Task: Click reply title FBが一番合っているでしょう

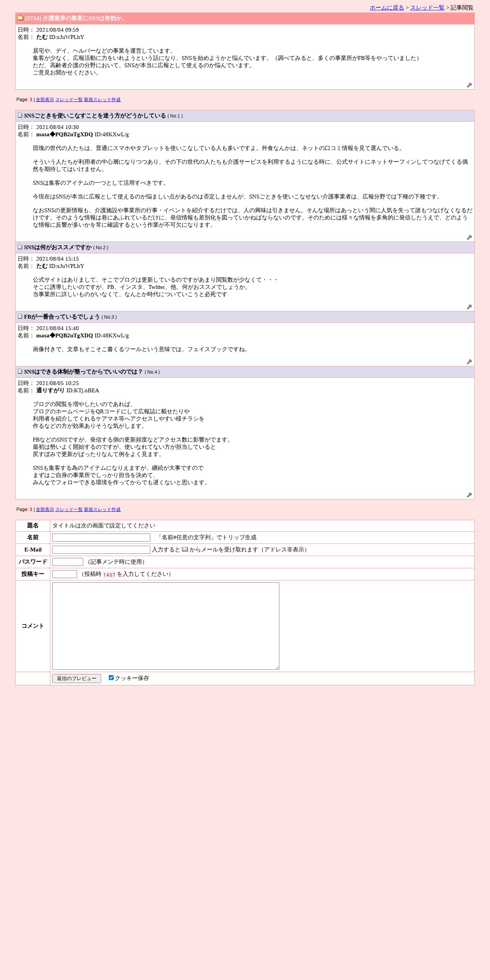Action: pyautogui.click(x=62, y=317)
